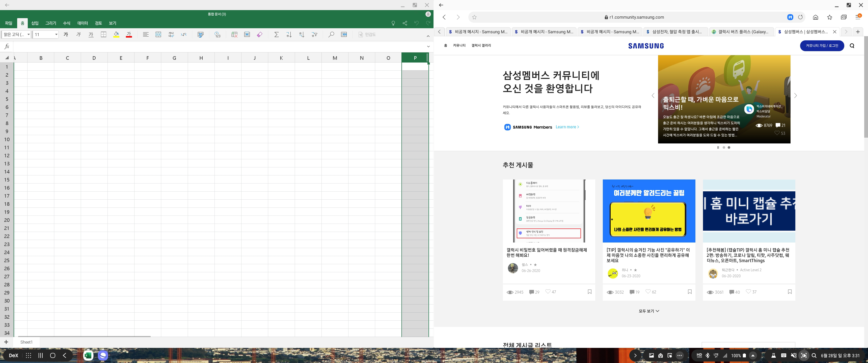Expand the formula bar chevron
868x363 pixels.
tap(428, 46)
